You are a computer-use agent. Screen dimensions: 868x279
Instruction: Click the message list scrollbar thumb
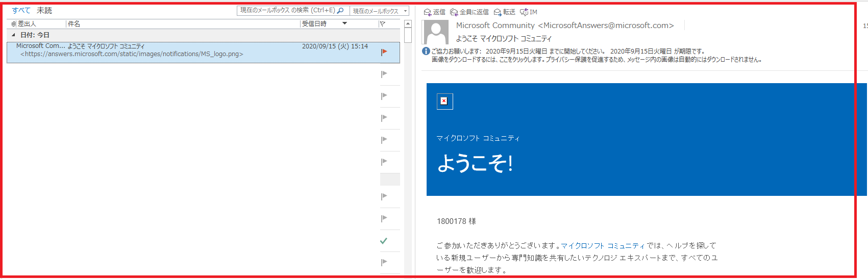click(408, 35)
